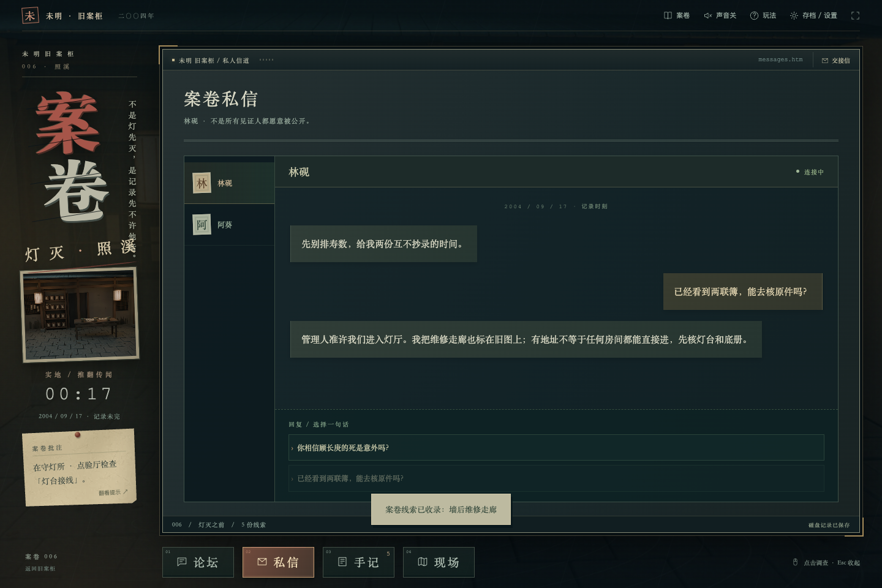This screenshot has height=588, width=882.
Task: Click the 交接信 envelope button
Action: click(x=835, y=61)
